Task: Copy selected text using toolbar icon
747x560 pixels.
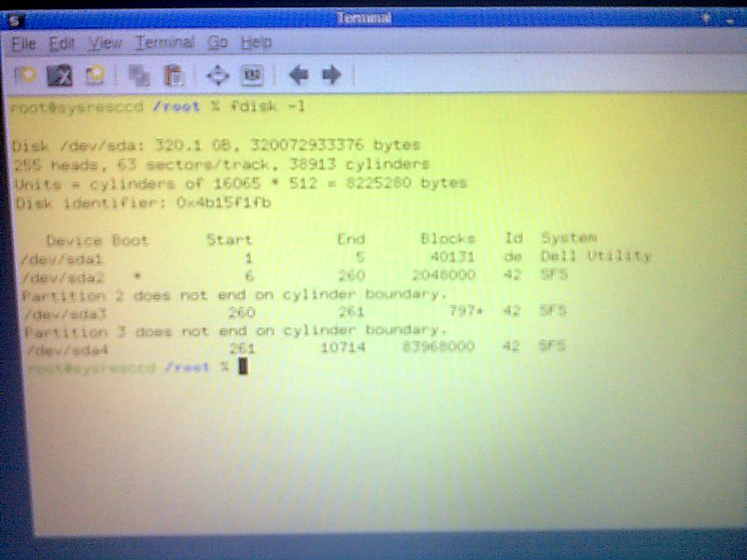Action: pyautogui.click(x=139, y=75)
